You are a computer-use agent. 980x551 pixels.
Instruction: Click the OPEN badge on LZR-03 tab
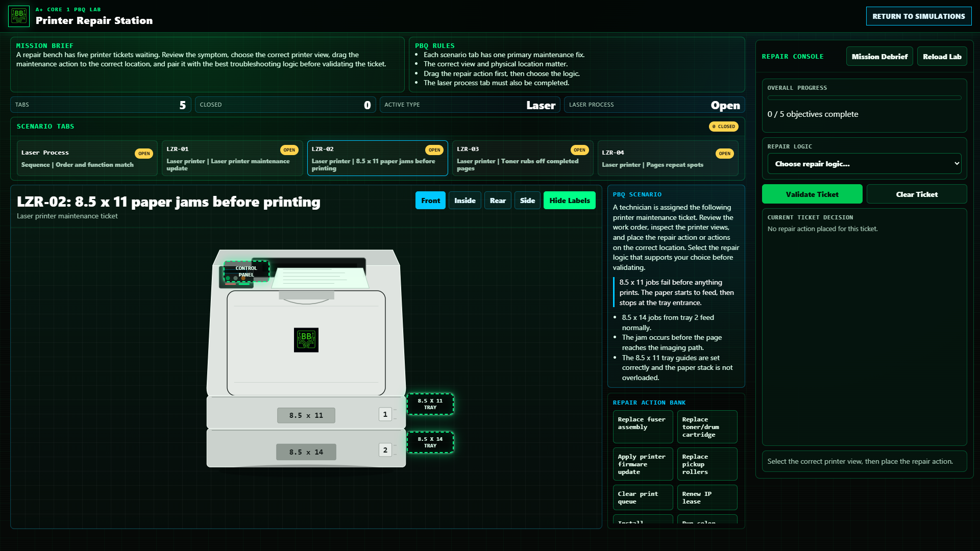(579, 150)
